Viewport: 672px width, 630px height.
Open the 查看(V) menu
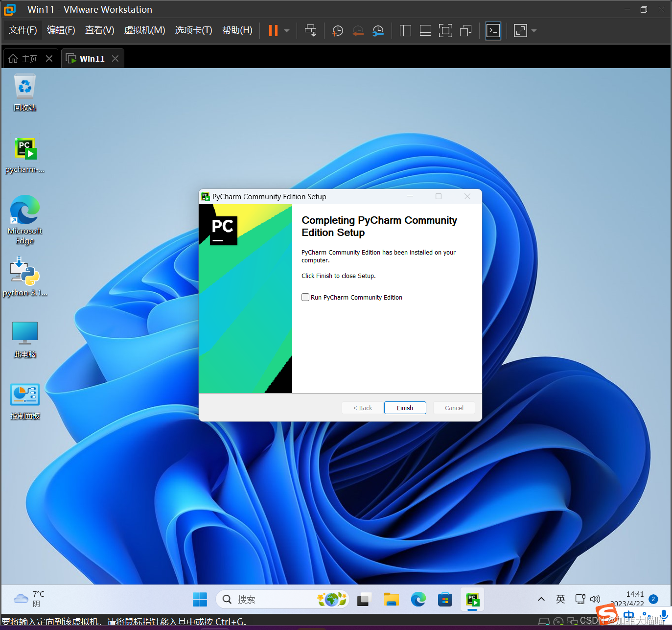[x=99, y=30]
